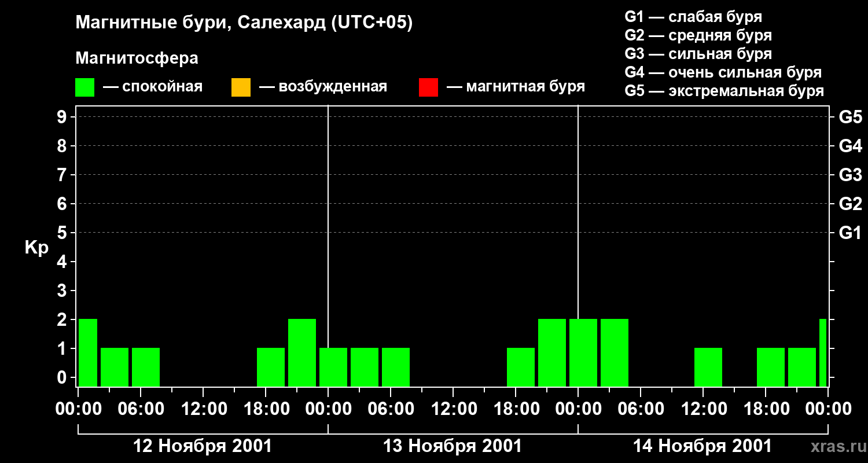
Task: Click the 'G3' label on the right axis
Action: (851, 175)
